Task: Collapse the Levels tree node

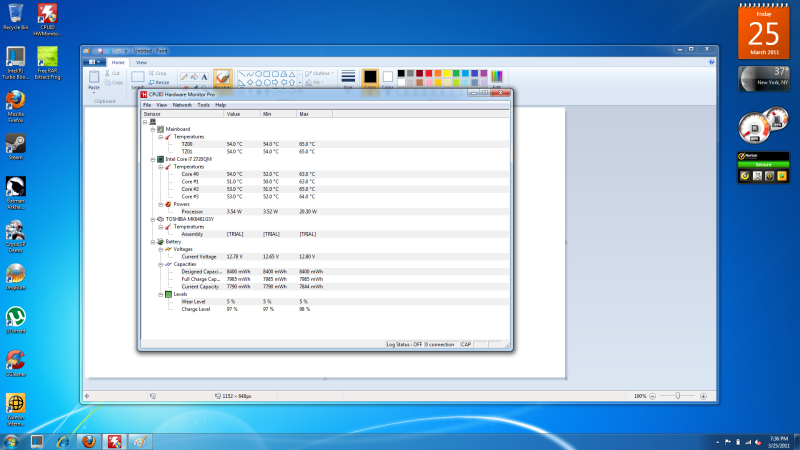Action: 161,294
